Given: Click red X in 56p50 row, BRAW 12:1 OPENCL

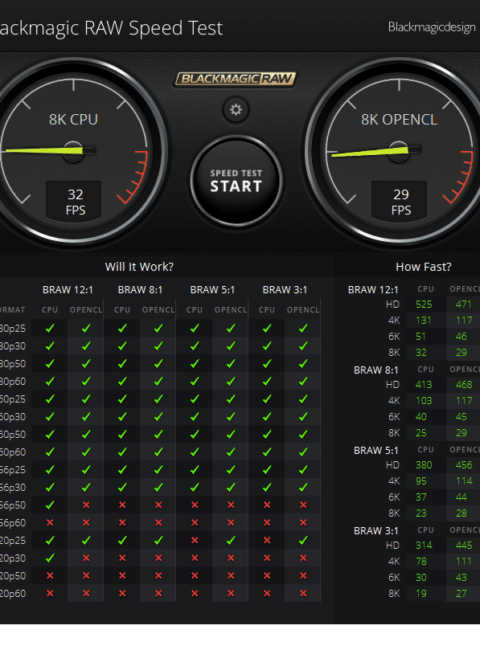Looking at the screenshot, I should click(86, 505).
